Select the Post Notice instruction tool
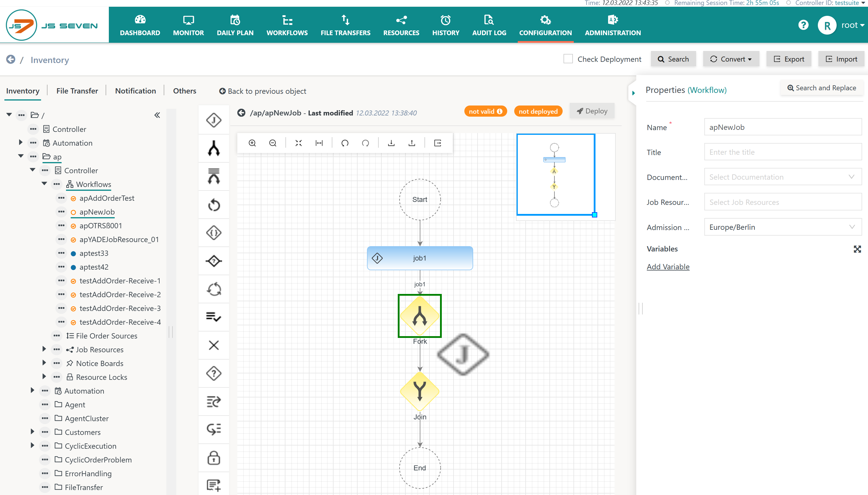The height and width of the screenshot is (495, 868). pyautogui.click(x=214, y=402)
